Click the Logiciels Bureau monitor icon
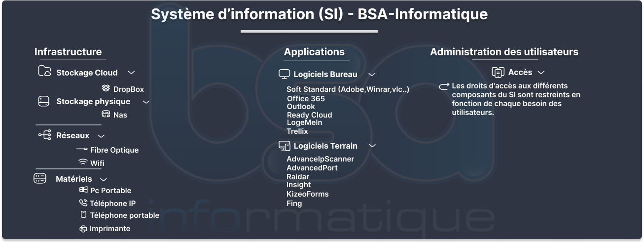Screen dimensions: 644x243 (x=284, y=74)
